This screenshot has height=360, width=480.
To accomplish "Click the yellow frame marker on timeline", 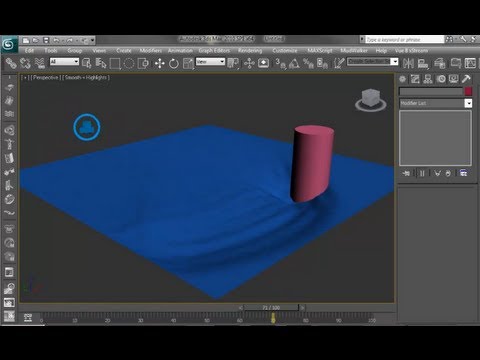I will point(273,318).
